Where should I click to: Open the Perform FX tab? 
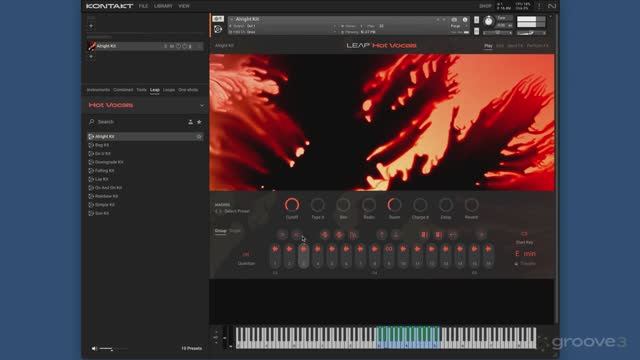[538, 46]
